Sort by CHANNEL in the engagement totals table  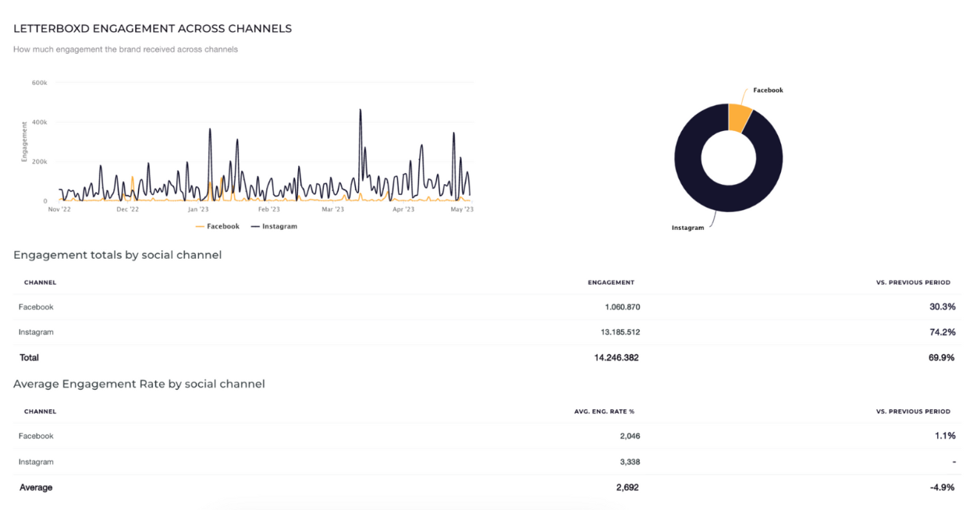[40, 282]
